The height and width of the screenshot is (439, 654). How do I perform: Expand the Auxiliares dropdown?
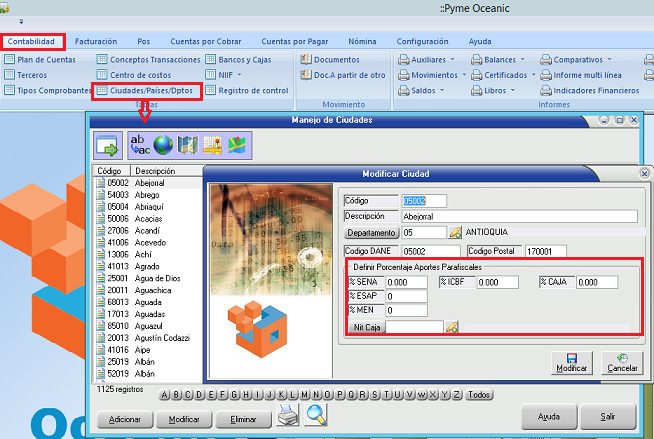click(x=420, y=60)
